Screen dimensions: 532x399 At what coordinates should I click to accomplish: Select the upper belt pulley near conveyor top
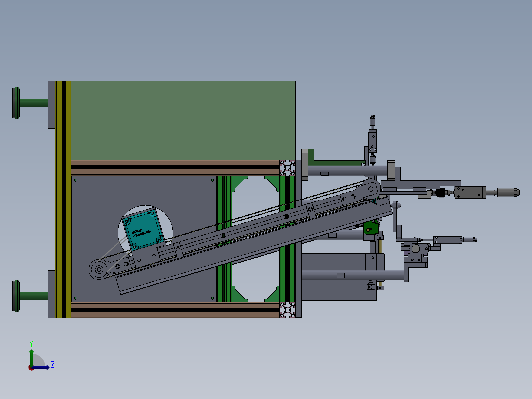click(371, 189)
